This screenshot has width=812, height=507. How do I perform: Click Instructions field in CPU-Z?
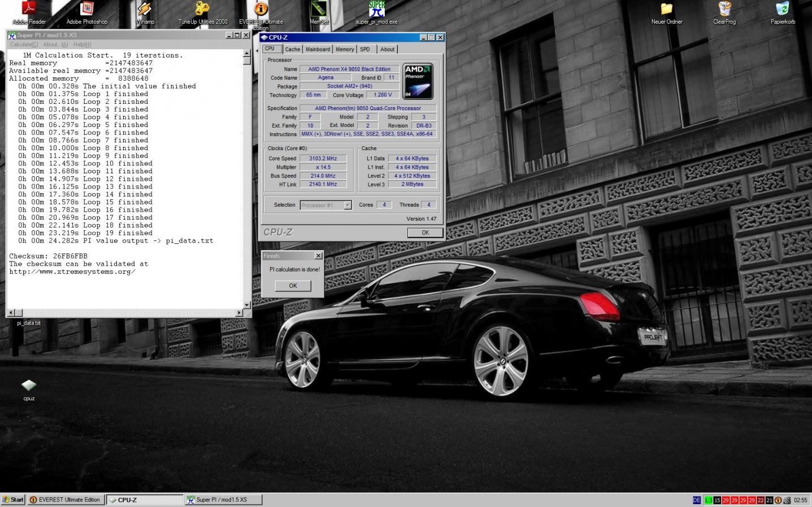tap(368, 134)
